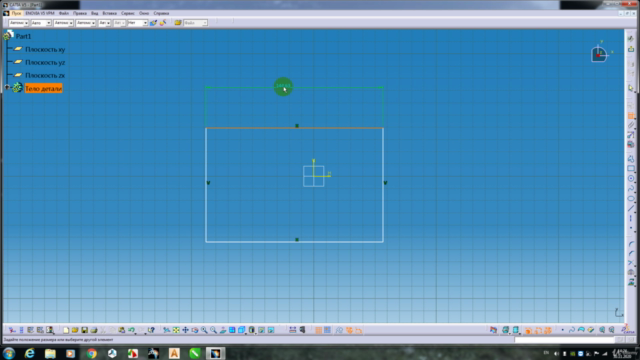Select the Pan view tool
This screenshot has height=360, width=640.
(x=185, y=330)
